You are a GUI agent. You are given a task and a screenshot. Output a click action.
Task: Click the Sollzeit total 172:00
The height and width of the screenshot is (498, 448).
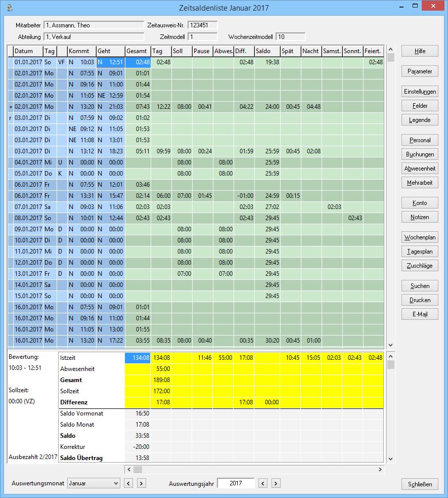point(161,391)
